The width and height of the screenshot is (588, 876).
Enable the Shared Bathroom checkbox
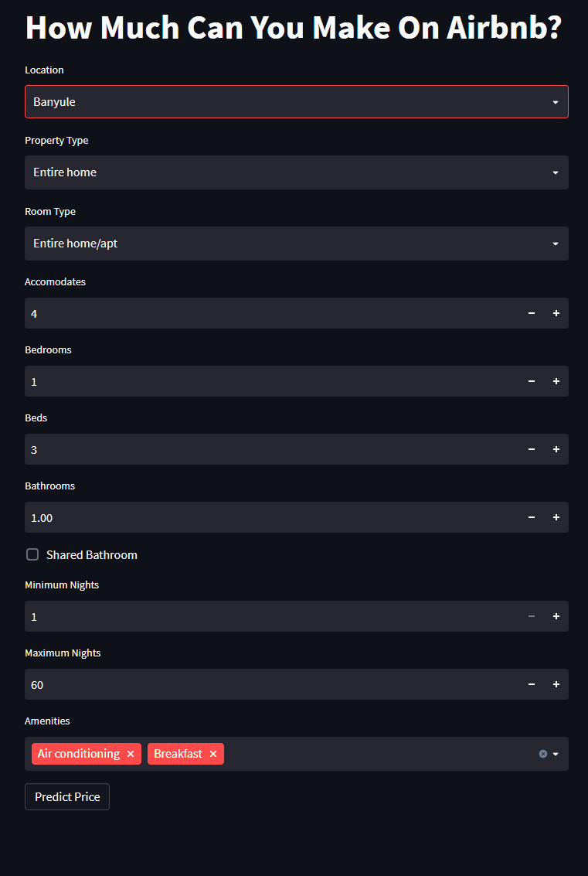(32, 554)
